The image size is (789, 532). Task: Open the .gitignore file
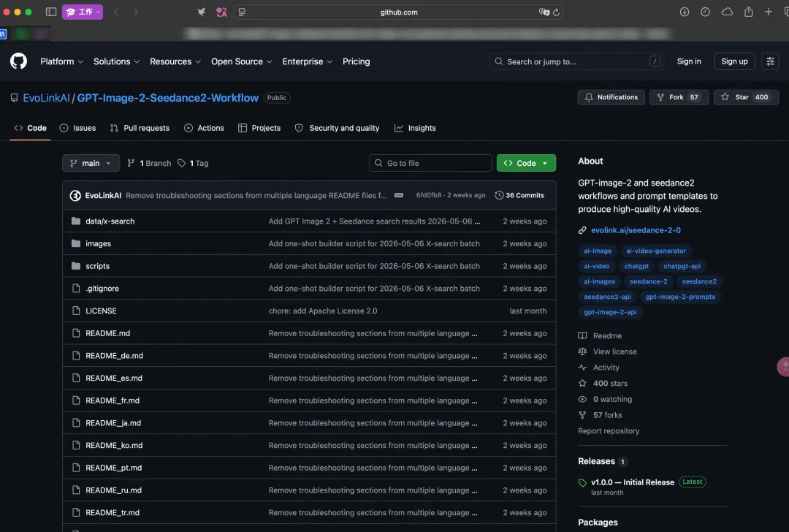tap(102, 289)
